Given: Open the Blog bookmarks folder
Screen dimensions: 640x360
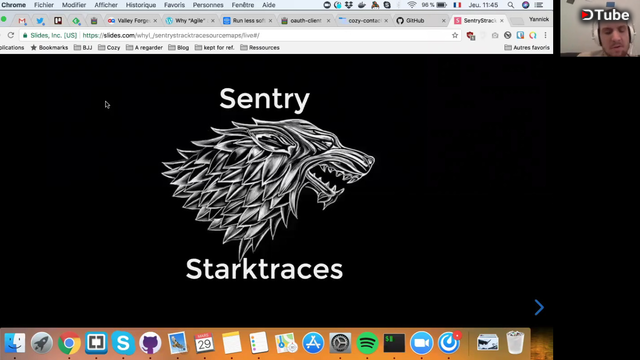Looking at the screenshot, I should tap(178, 47).
